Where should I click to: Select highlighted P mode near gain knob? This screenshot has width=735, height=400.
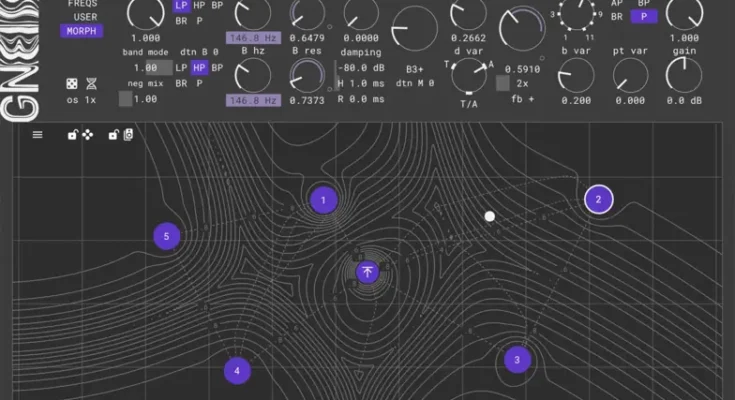click(x=644, y=16)
